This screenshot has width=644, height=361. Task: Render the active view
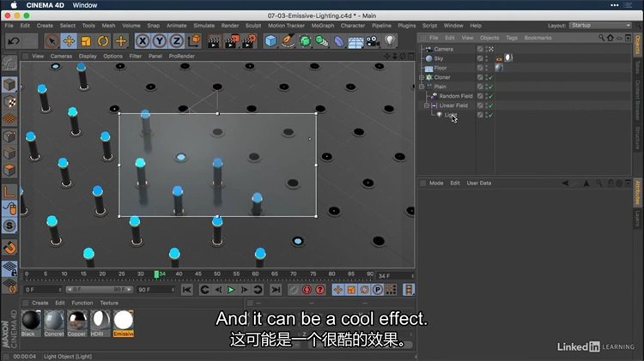tap(214, 41)
